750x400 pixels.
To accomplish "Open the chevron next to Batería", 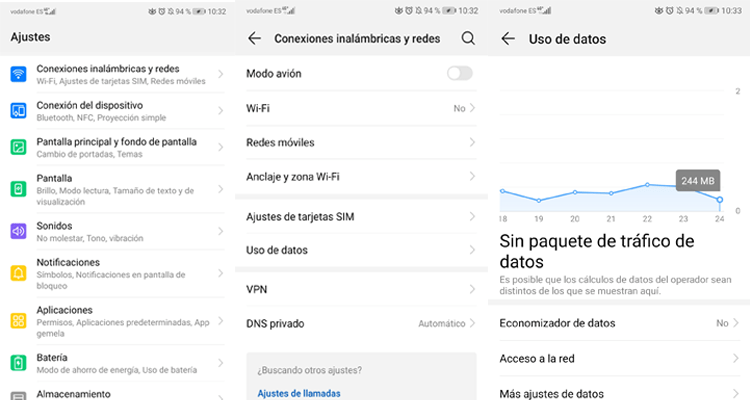I will tap(221, 363).
